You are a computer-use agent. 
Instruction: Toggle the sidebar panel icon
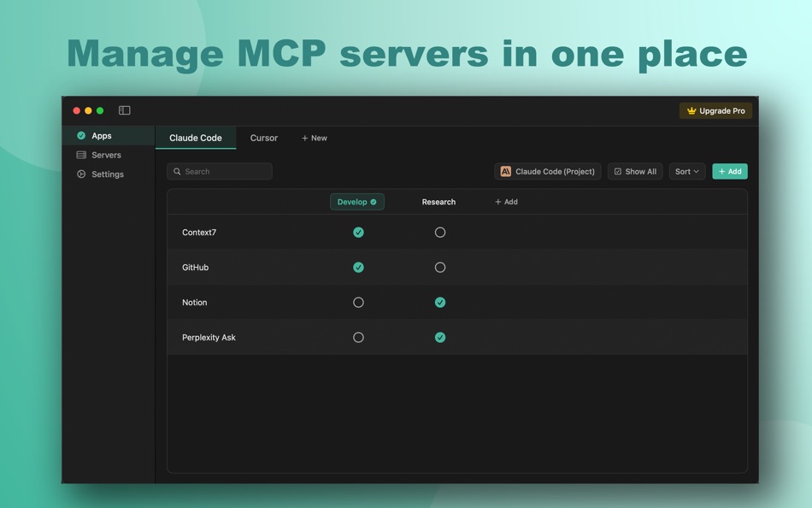click(124, 110)
